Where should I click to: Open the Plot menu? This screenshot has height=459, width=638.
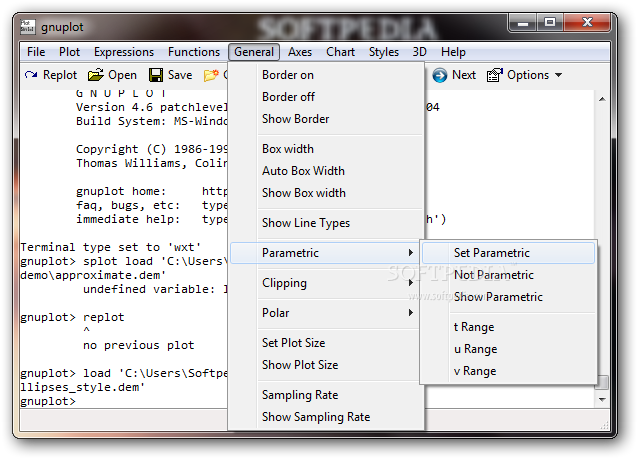(x=69, y=52)
